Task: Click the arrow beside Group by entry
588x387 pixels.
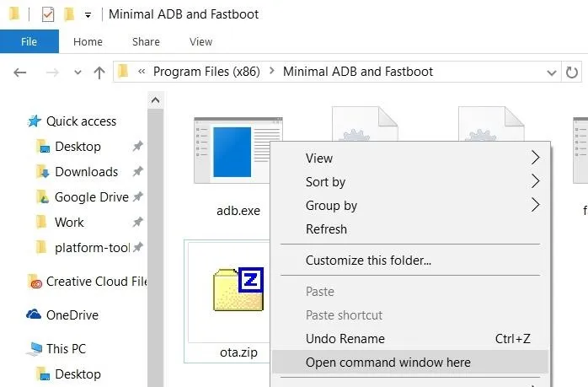Action: click(x=535, y=205)
